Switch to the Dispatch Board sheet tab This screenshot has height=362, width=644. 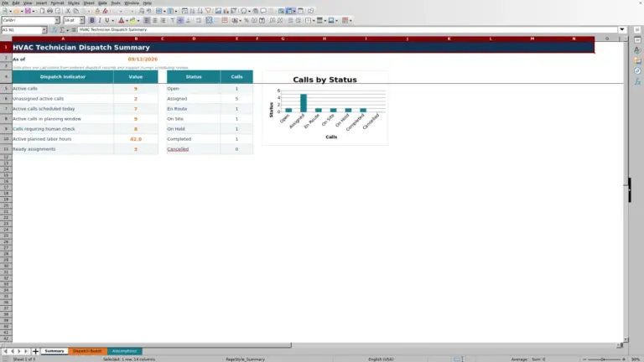point(87,351)
